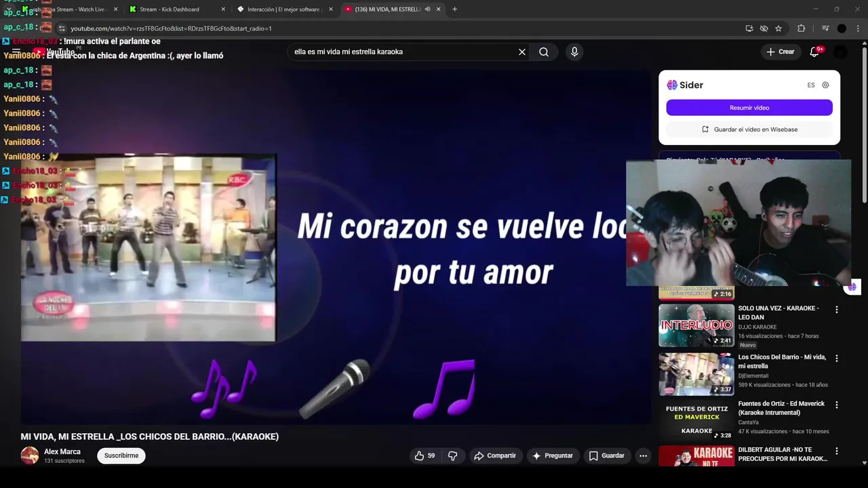The image size is (868, 488).
Task: Open Sider settings gear icon
Action: [825, 85]
